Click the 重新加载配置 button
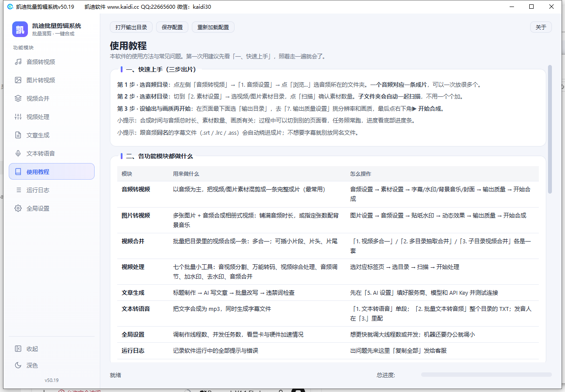The height and width of the screenshot is (392, 565). (x=213, y=27)
